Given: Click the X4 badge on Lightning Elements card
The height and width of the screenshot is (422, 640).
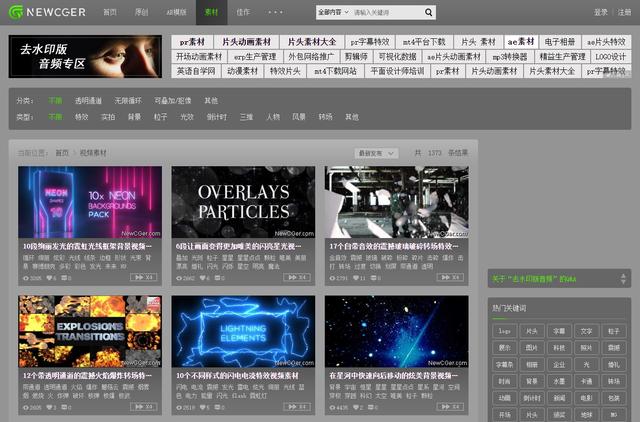Looking at the screenshot, I should [299, 408].
